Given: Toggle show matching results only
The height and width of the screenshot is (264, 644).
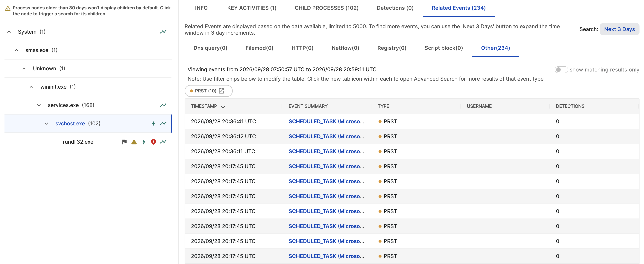Looking at the screenshot, I should point(561,70).
